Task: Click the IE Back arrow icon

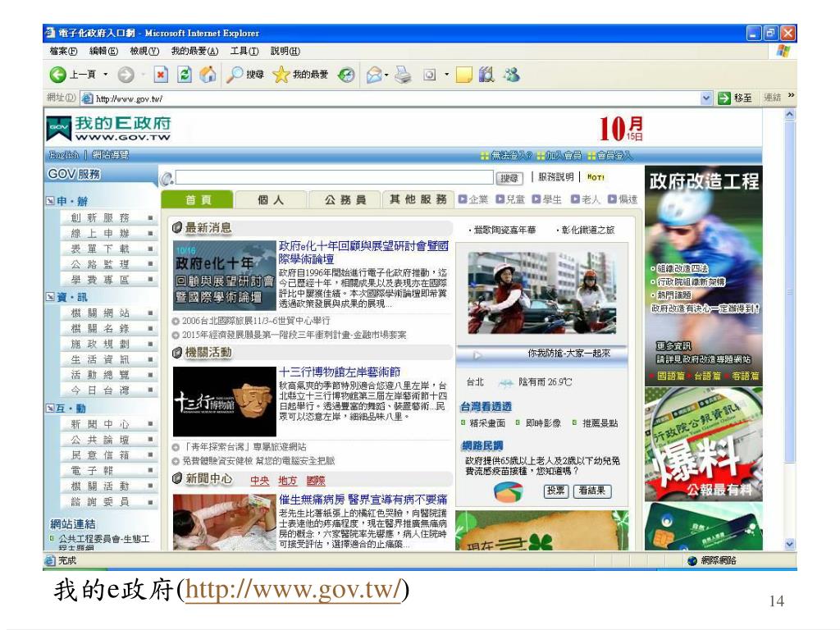Action: [x=57, y=75]
